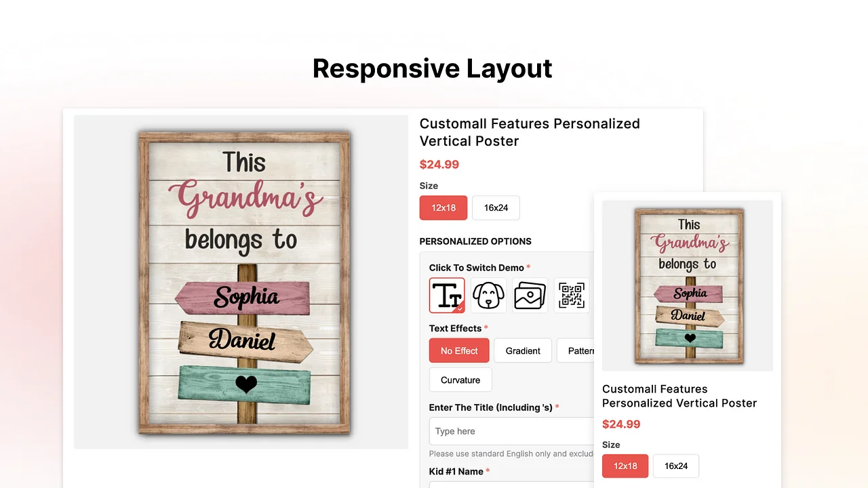The image size is (868, 488).
Task: Select the text demo icon
Action: (x=447, y=296)
